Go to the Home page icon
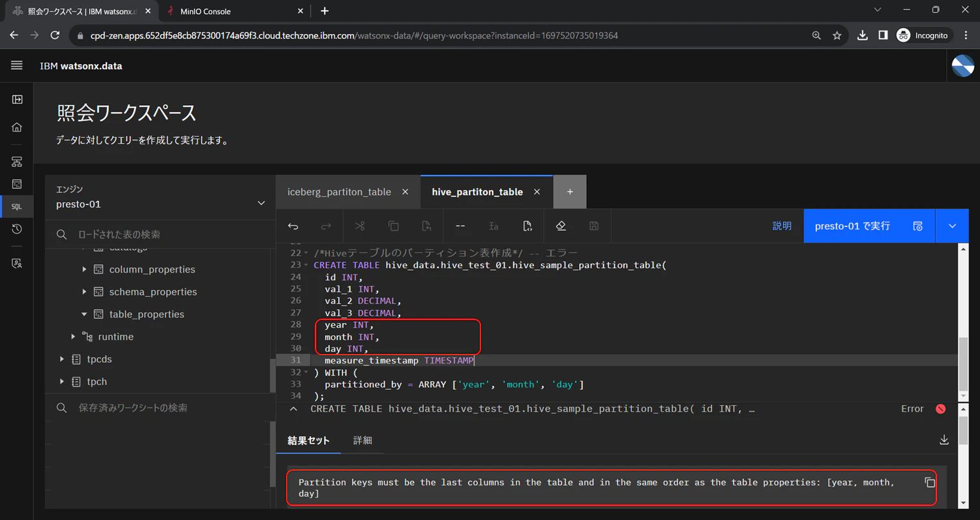Viewport: 980px width, 520px height. pyautogui.click(x=17, y=127)
